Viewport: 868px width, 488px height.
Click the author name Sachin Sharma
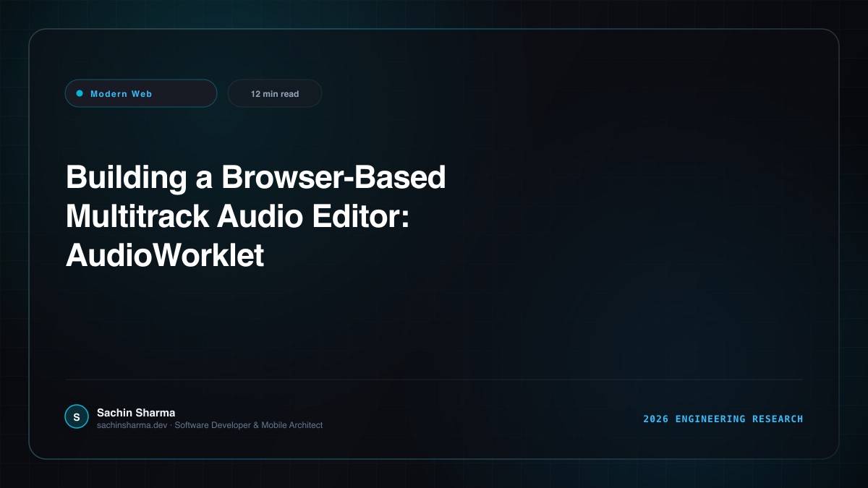click(136, 412)
